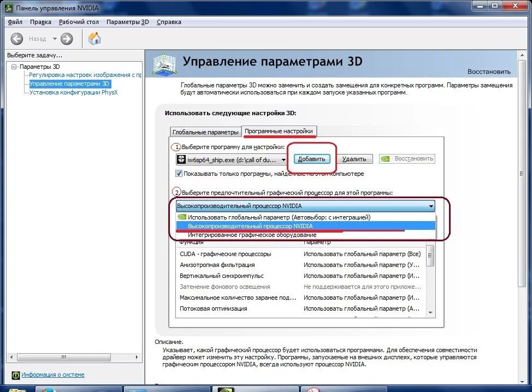532x392 pixels.
Task: Click the Максимальное количество заранее под… row
Action: pyautogui.click(x=300, y=298)
